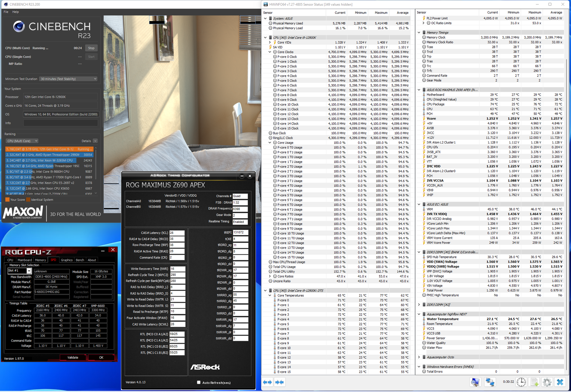Switch to the About tab in CPU-Z
This screenshot has width=571, height=392.
pos(92,260)
